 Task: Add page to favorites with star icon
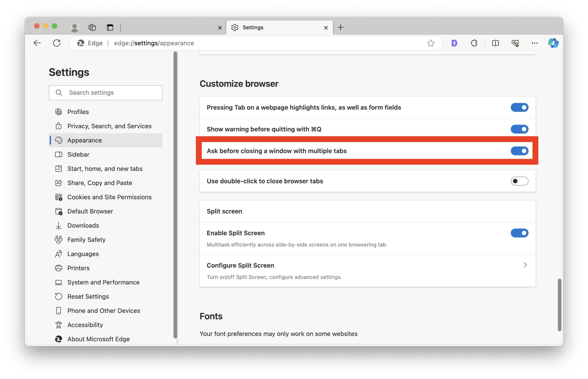[x=431, y=43]
